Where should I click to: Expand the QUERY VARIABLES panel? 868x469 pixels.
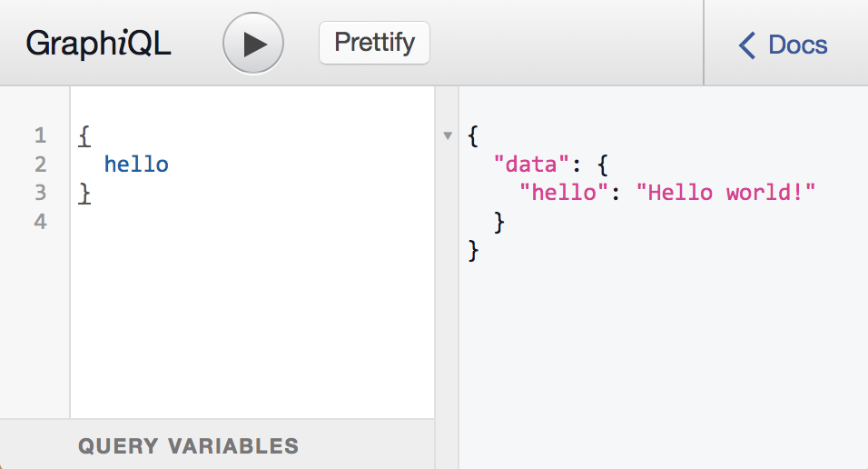coord(188,446)
